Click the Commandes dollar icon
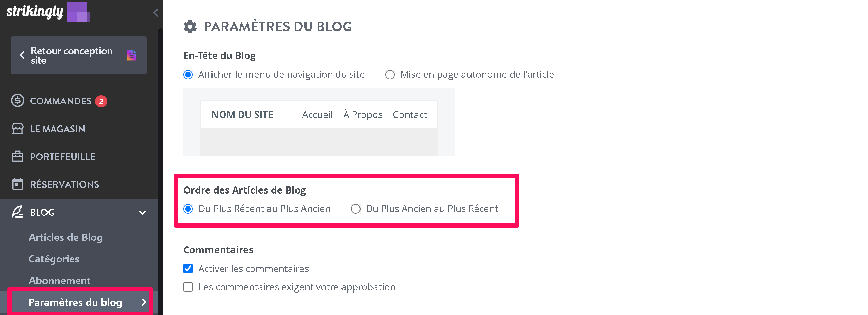The width and height of the screenshot is (868, 315). [18, 101]
